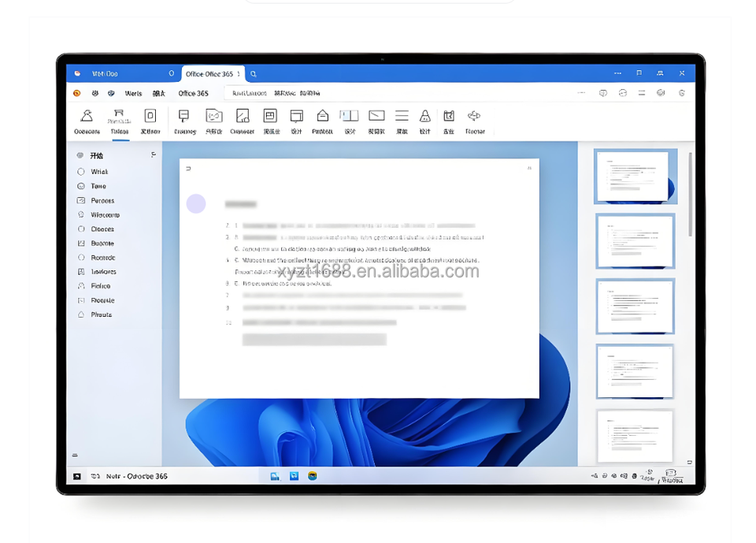Close the Web Doo tab
The image size is (756, 543).
171,73
